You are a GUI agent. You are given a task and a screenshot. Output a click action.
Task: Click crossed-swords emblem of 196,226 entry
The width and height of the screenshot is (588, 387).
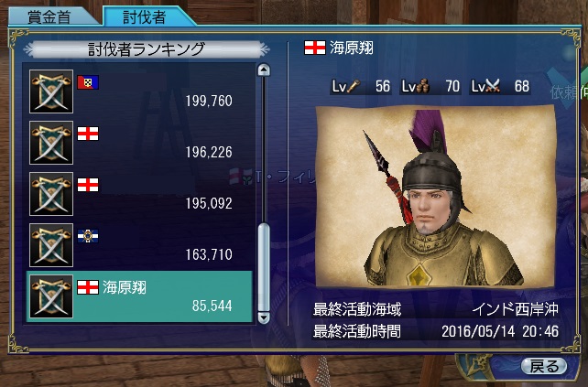(51, 143)
